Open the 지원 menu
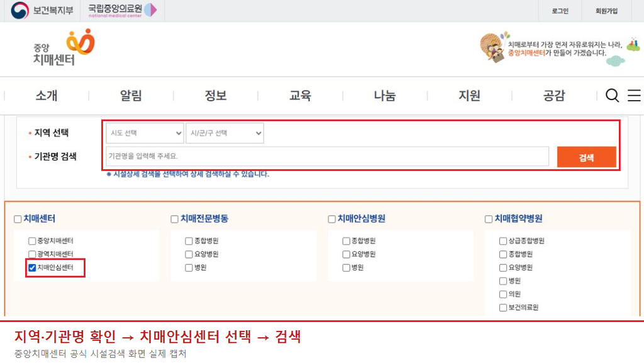644x363 pixels. (469, 96)
